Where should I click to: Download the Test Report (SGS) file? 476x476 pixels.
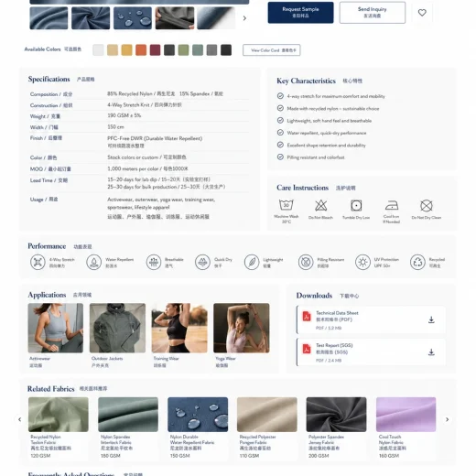pos(431,352)
